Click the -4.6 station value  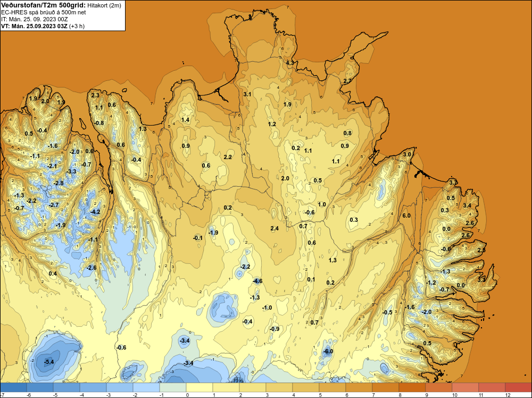(x=257, y=281)
